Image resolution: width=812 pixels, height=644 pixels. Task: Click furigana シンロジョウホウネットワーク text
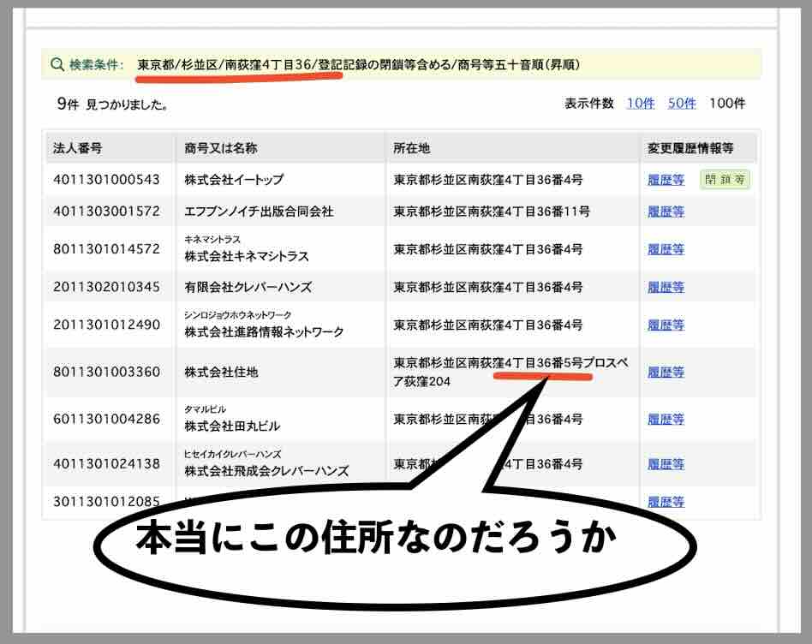point(238,315)
